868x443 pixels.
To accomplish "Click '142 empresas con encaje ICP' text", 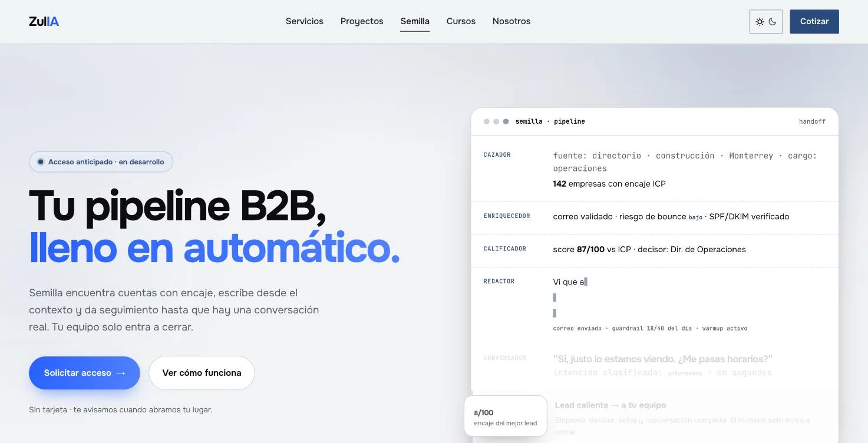I will (x=609, y=184).
